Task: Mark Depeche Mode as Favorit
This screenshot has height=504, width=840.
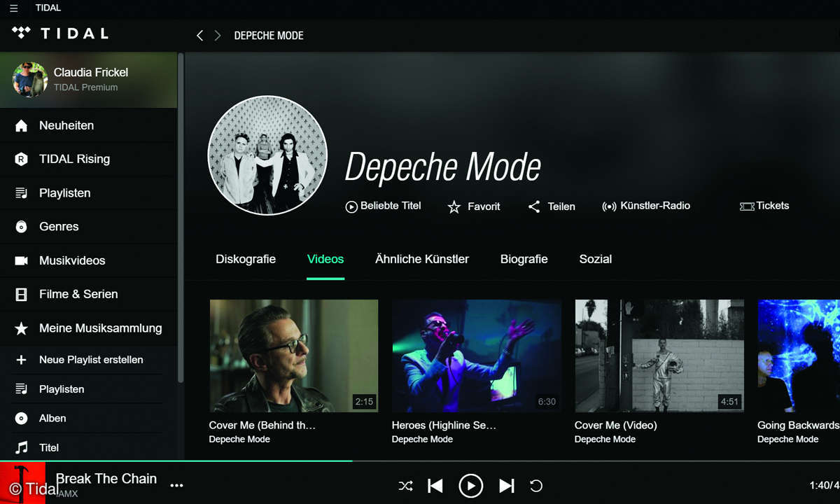Action: (474, 206)
